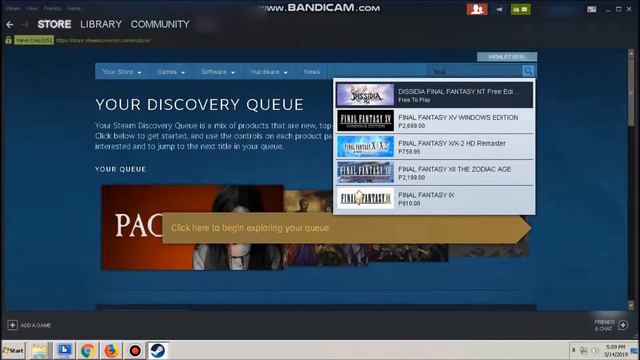The height and width of the screenshot is (360, 640).
Task: Click the network tray icon
Action: pyautogui.click(x=584, y=351)
